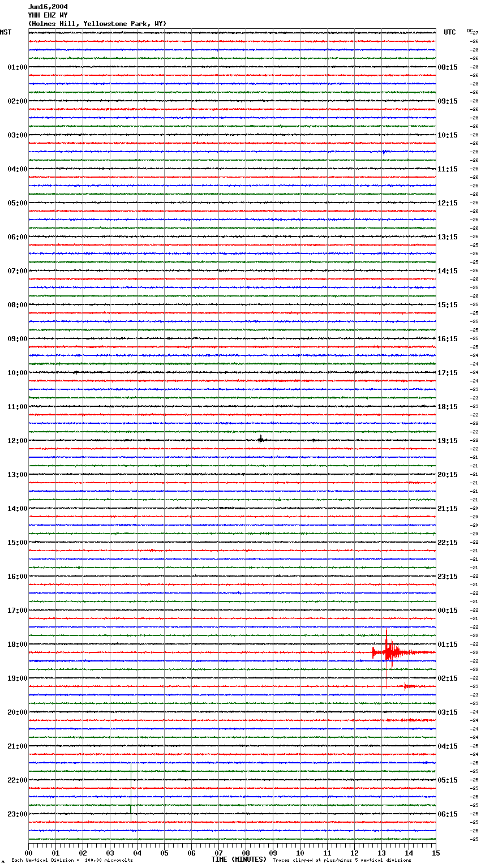This screenshot has width=481, height=868.
Task: Select the YHH EHZ WY station label
Action: (48, 15)
